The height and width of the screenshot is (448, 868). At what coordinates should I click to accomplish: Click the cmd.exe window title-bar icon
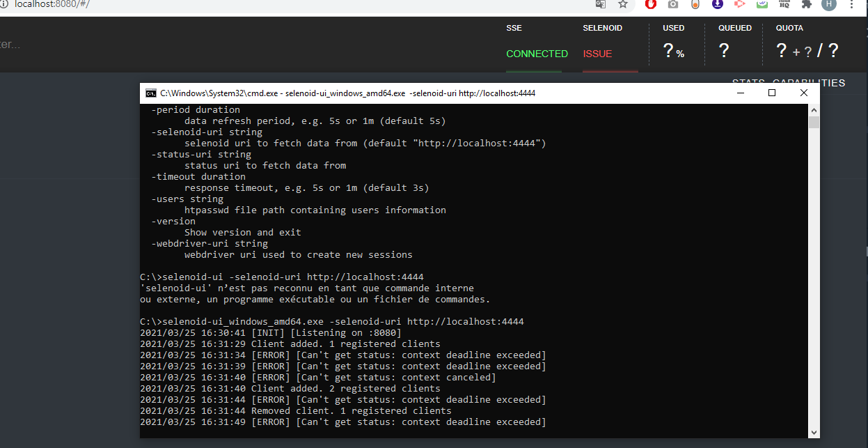coord(150,93)
